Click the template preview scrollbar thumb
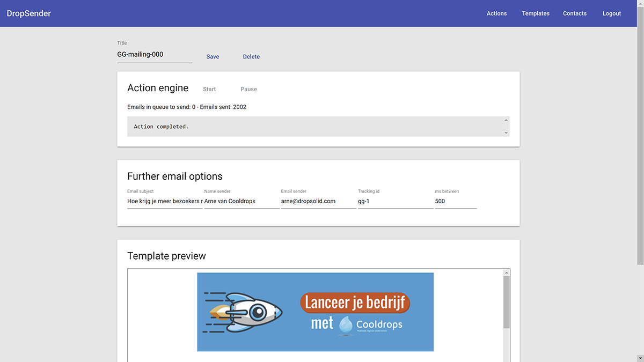Image resolution: width=644 pixels, height=362 pixels. [507, 302]
